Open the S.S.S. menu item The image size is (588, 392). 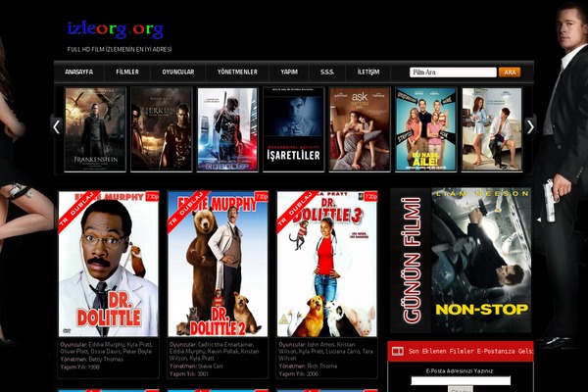(x=327, y=72)
